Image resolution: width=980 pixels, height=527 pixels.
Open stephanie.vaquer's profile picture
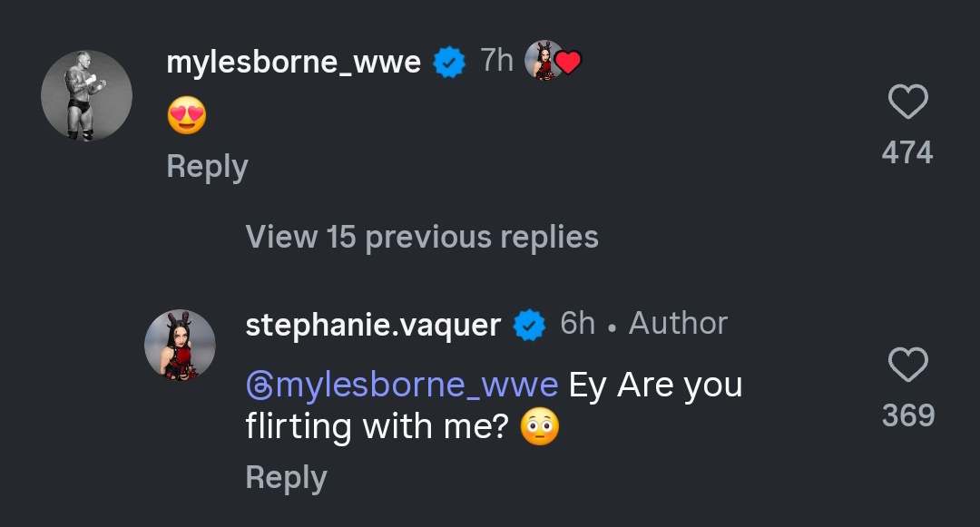tap(180, 345)
